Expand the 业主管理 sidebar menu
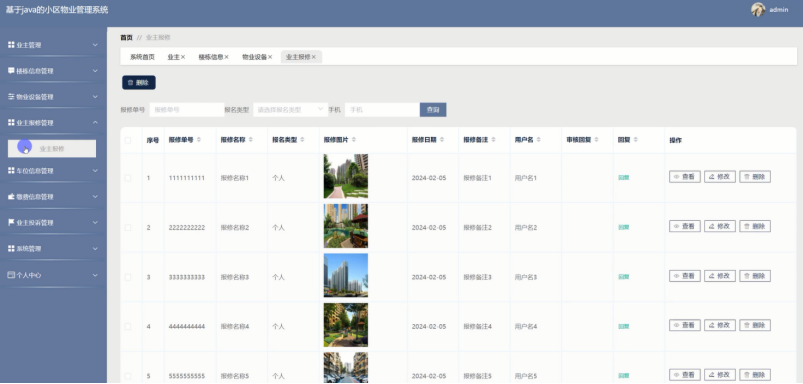 click(53, 45)
